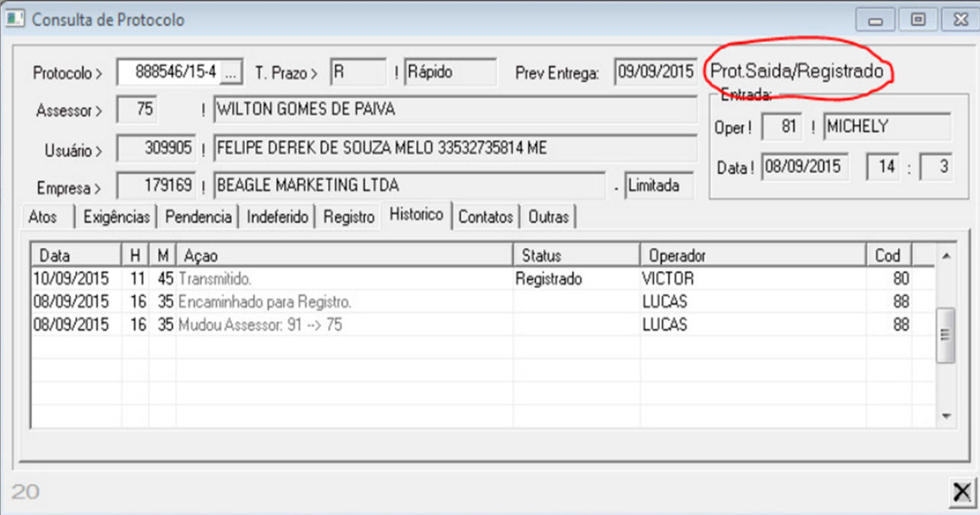Switch to the Atos tab
Screen dimensions: 980x515
pos(43,217)
